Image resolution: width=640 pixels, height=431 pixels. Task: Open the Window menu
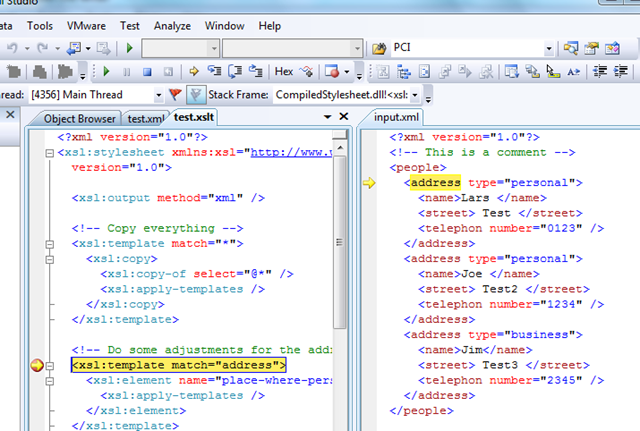click(224, 26)
